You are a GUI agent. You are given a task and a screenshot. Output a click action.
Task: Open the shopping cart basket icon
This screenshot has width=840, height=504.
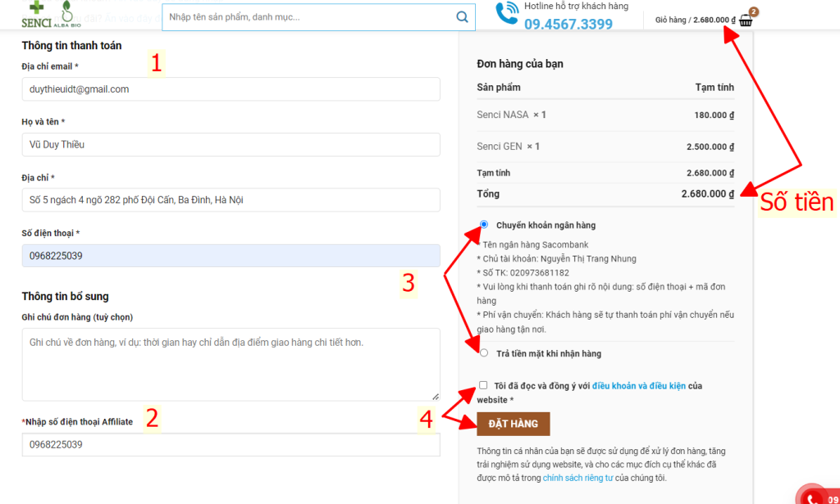click(746, 20)
